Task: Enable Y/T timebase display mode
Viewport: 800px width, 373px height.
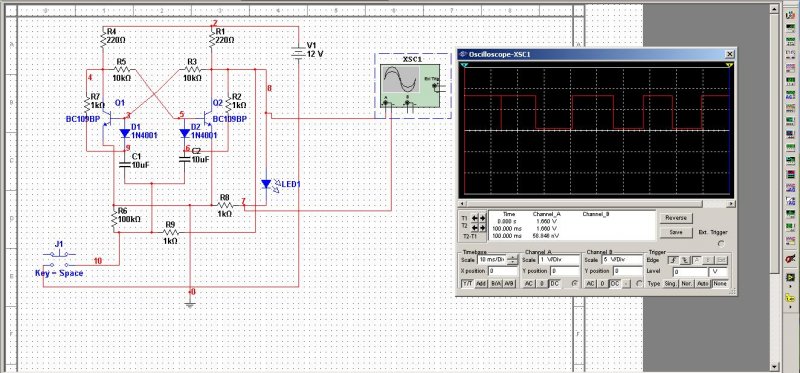Action: (467, 284)
